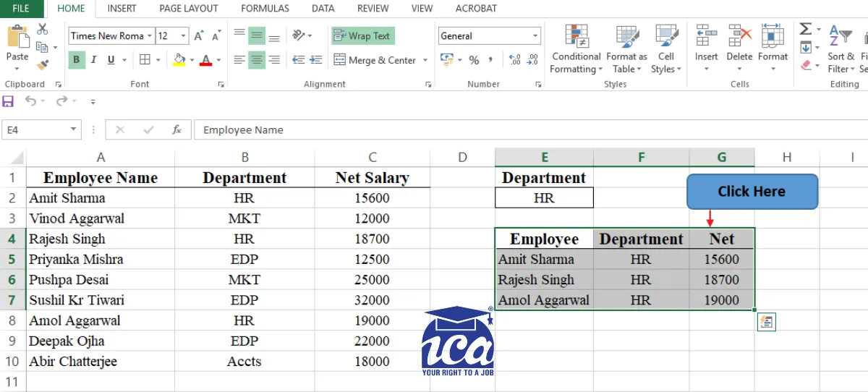The image size is (868, 392).
Task: Apply the yellow fill color bucket
Action: pyautogui.click(x=180, y=60)
